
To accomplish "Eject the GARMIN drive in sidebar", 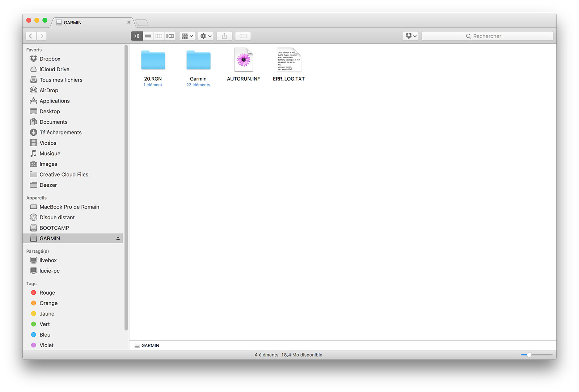I will (118, 238).
